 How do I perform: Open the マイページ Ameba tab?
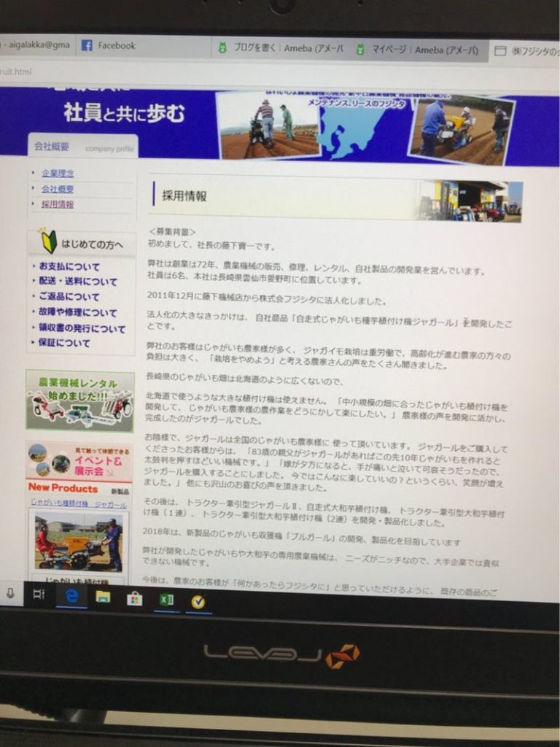pyautogui.click(x=418, y=50)
